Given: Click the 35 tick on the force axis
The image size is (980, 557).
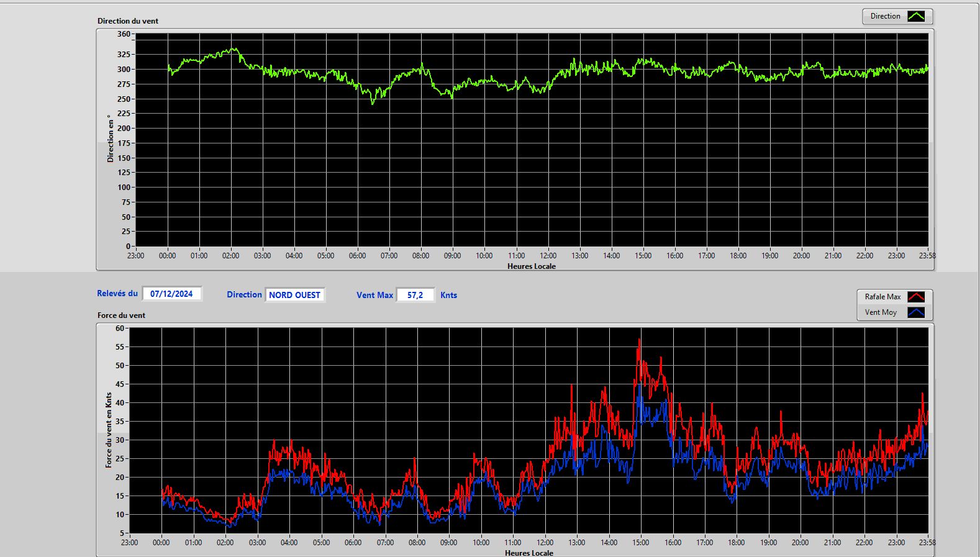Looking at the screenshot, I should 120,421.
